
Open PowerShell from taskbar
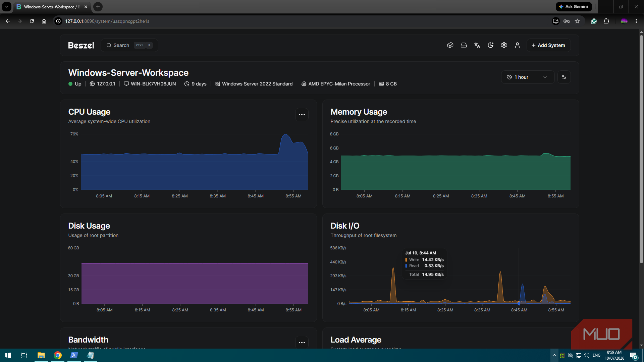(x=74, y=355)
